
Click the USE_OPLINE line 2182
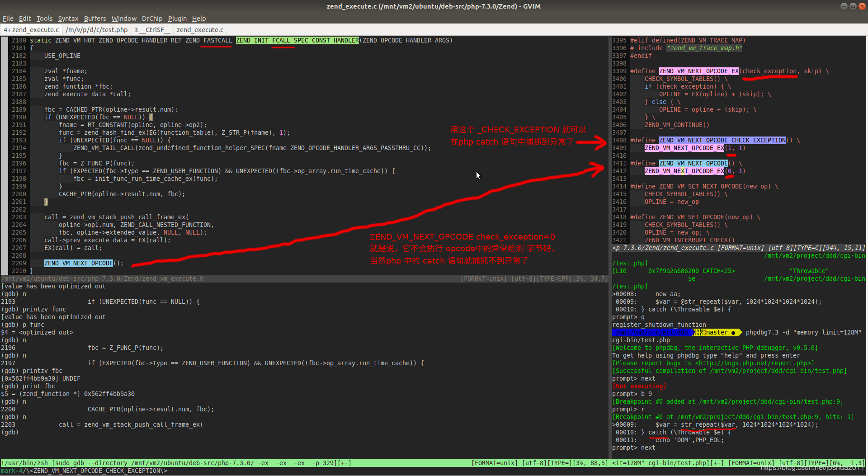[x=62, y=56]
